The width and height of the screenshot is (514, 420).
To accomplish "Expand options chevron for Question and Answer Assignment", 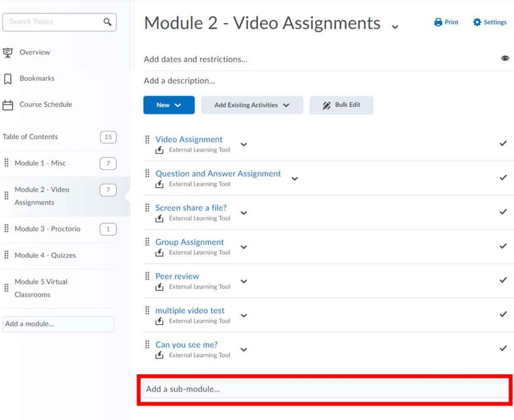I will (295, 178).
